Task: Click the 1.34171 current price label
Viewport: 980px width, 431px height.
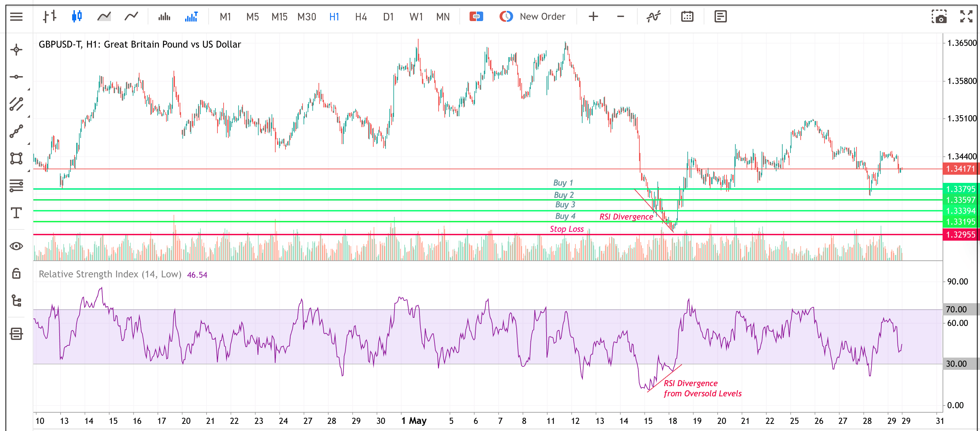Action: tap(961, 169)
